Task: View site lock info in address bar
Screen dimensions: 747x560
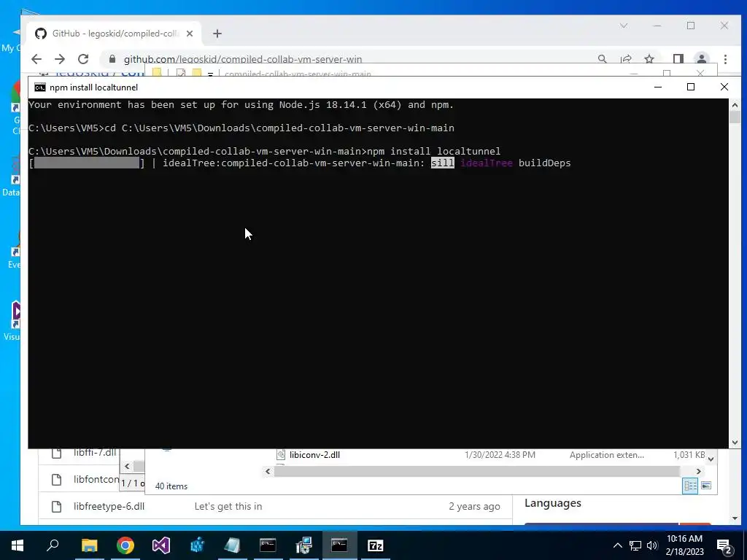Action: coord(112,59)
